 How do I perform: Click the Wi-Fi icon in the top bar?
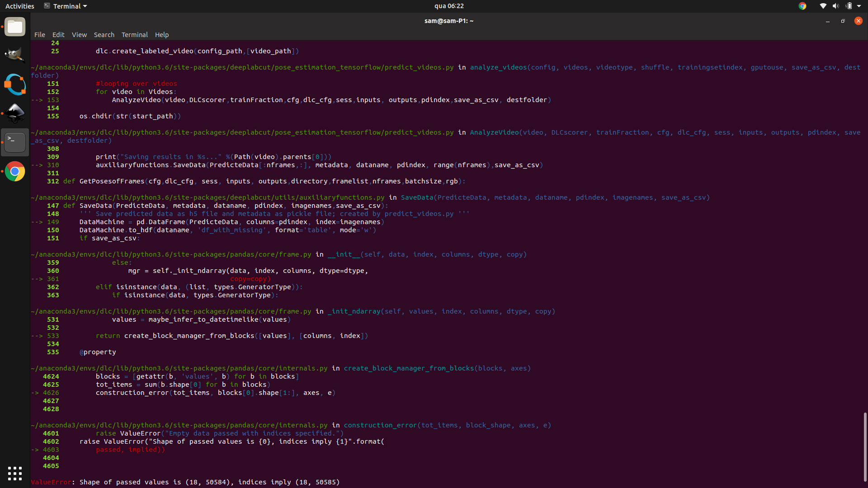coord(823,6)
